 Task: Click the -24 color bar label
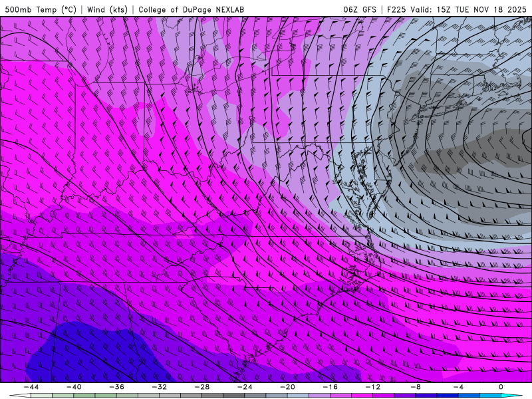245,387
